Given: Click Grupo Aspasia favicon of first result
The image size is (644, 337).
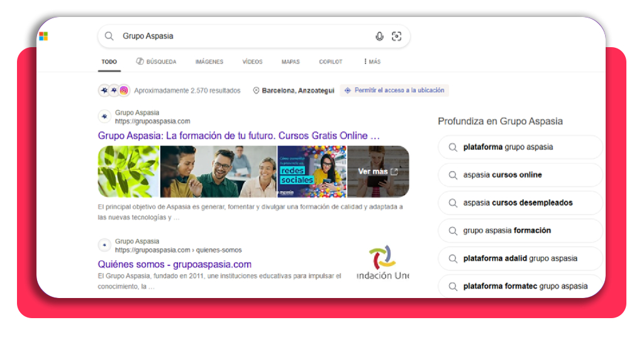Looking at the screenshot, I should [104, 116].
